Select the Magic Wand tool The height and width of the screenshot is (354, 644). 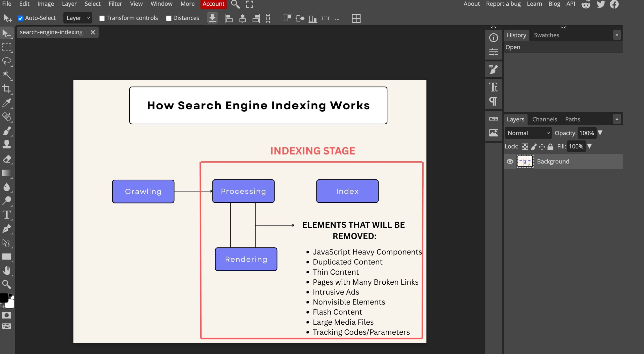coord(7,75)
